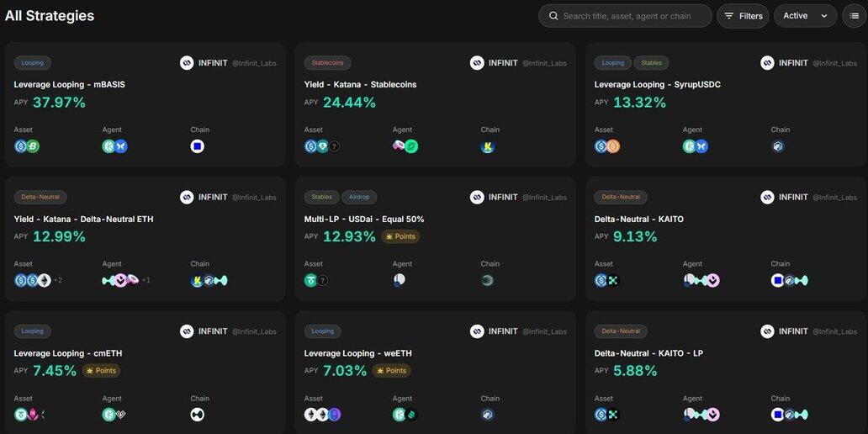Expand the +1 additional agents indicator
Screen dimensions: 868x434
pos(146,281)
